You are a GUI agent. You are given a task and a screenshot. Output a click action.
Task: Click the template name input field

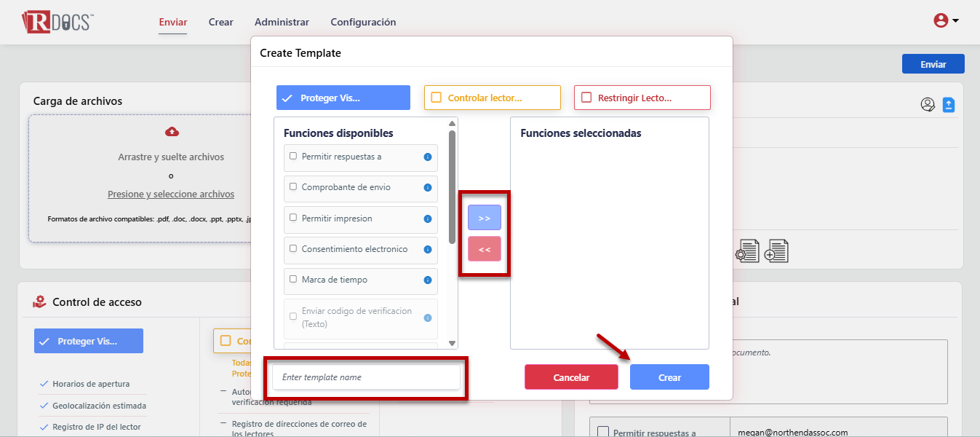point(366,377)
